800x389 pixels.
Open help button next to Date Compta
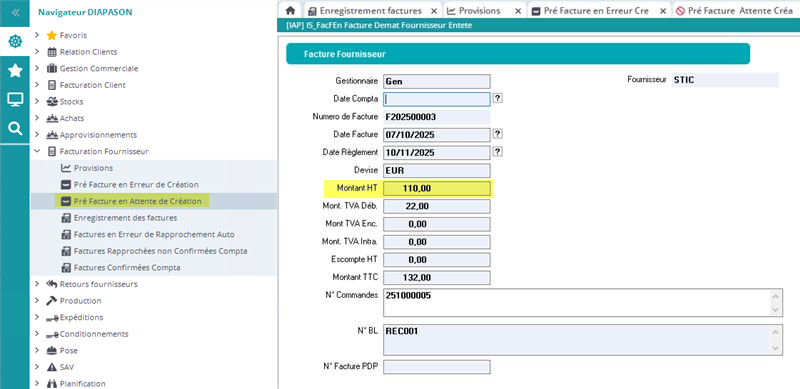pyautogui.click(x=498, y=98)
